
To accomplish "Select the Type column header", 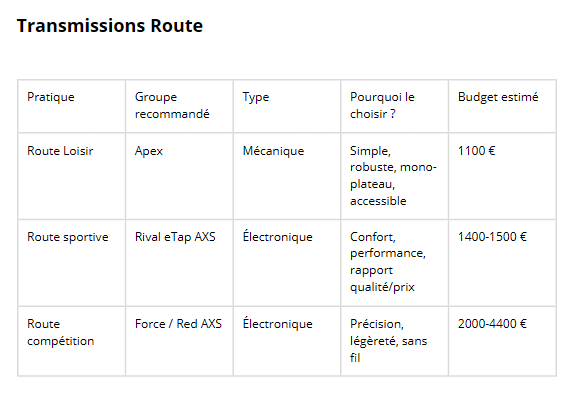I will click(256, 97).
